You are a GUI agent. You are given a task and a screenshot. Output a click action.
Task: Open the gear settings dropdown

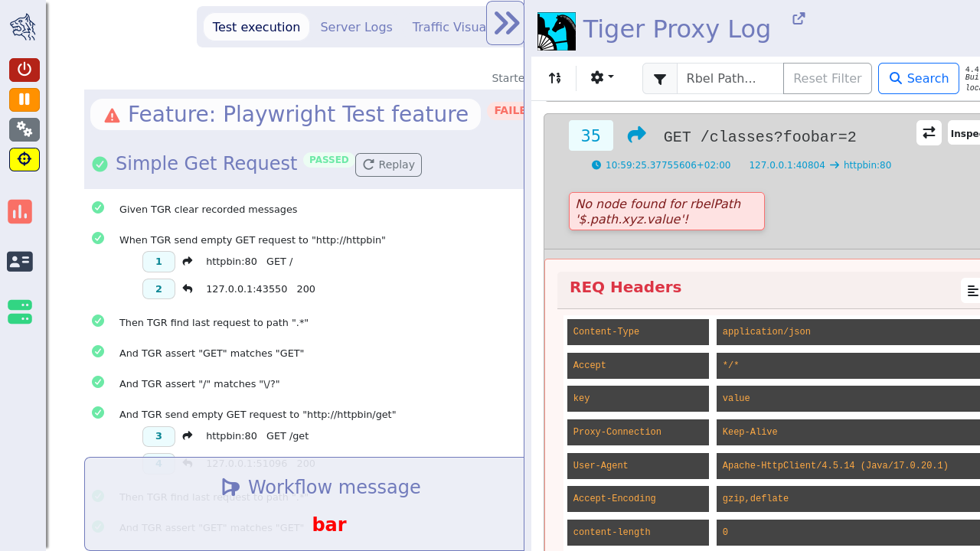coord(603,78)
